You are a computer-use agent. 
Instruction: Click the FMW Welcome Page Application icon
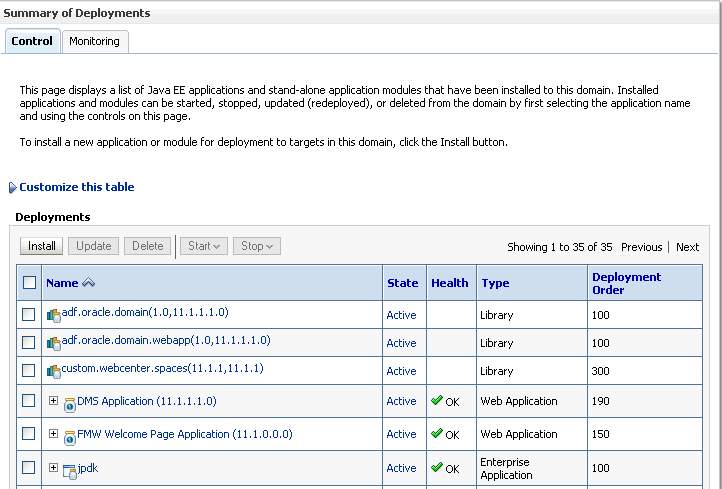(x=70, y=437)
